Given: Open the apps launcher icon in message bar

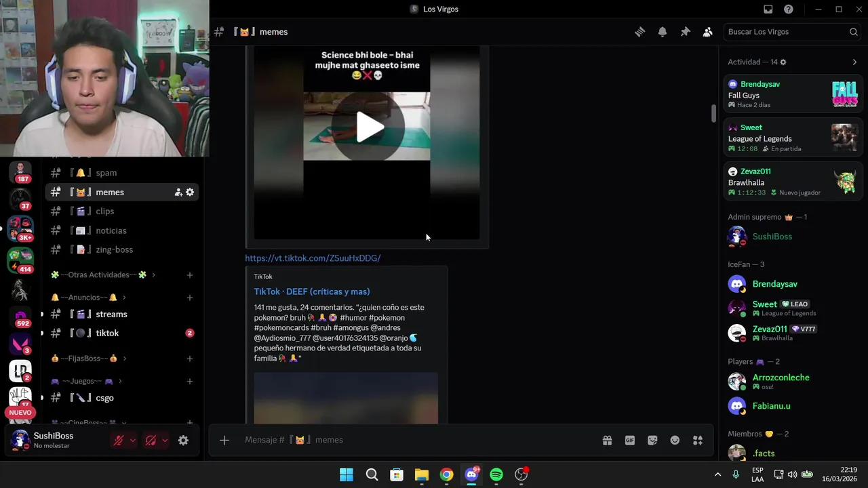Looking at the screenshot, I should pyautogui.click(x=698, y=440).
